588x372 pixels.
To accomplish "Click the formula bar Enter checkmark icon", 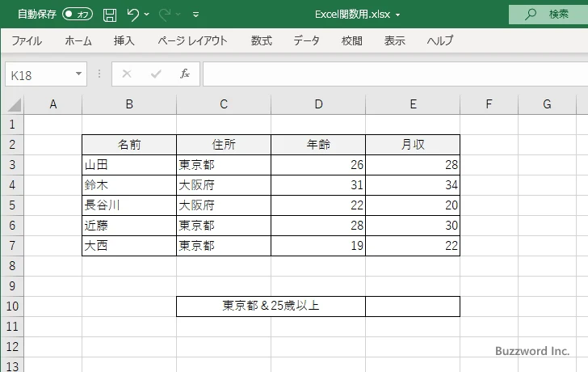I will coord(156,74).
